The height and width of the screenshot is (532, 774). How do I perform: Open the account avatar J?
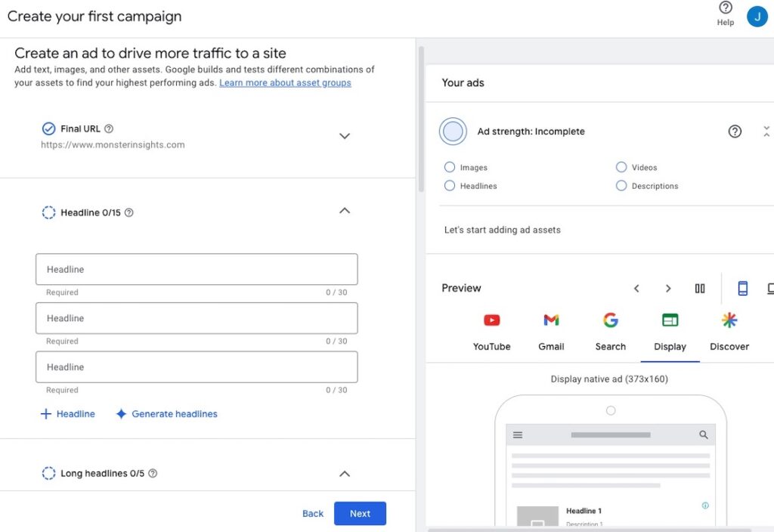757,16
